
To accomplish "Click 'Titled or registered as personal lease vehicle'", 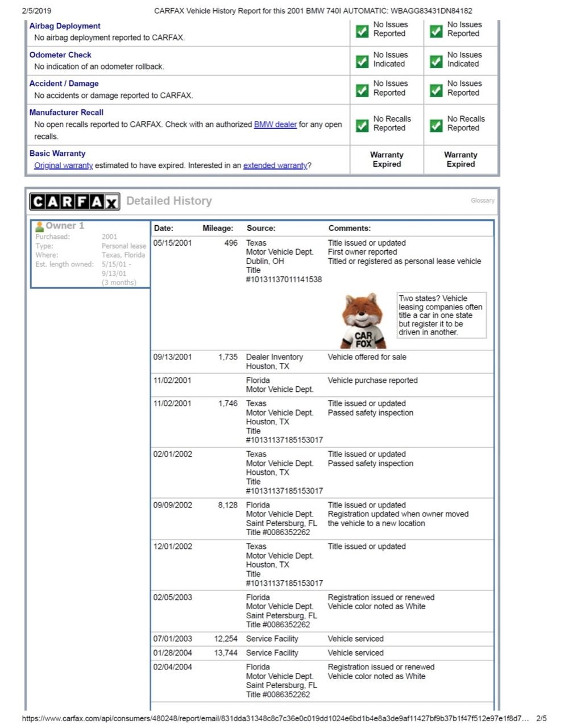I will [404, 262].
